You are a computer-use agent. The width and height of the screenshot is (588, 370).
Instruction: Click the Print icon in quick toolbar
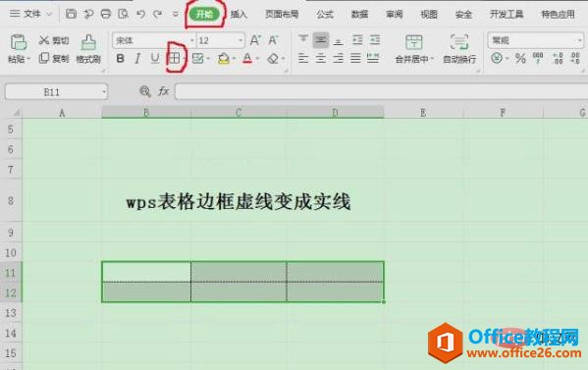tap(106, 15)
